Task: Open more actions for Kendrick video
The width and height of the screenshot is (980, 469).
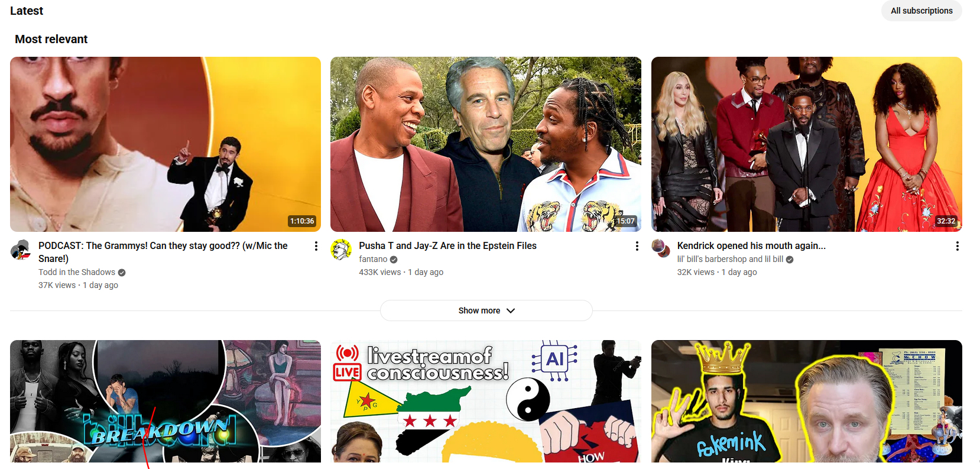Action: tap(957, 246)
